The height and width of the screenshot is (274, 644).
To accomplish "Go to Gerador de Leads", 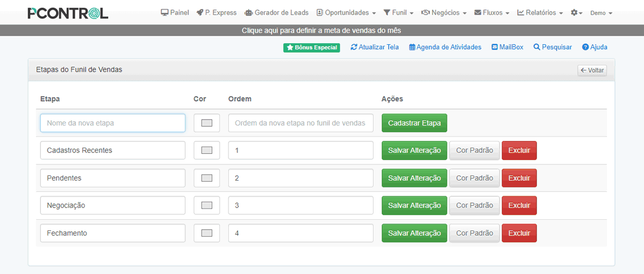I will 277,13.
